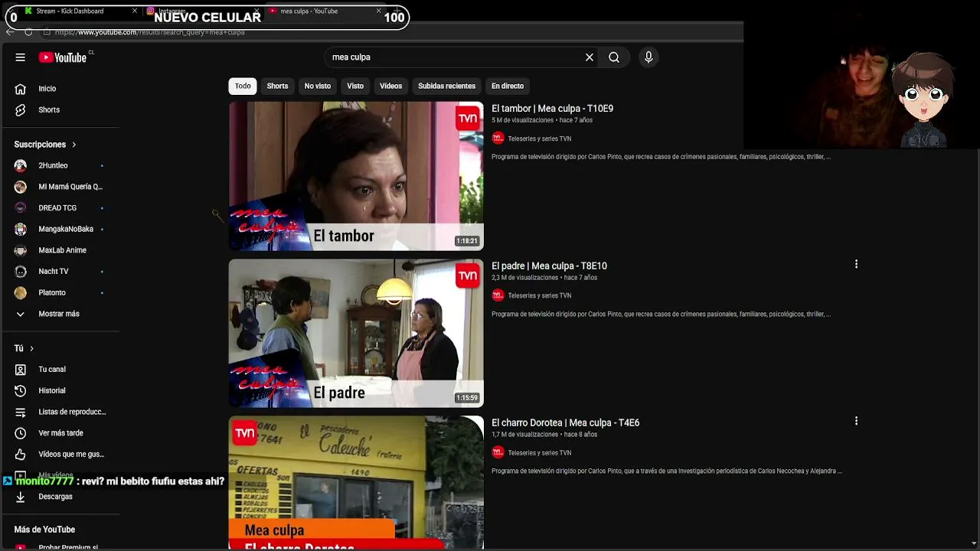Select the Todo filter chip
The width and height of the screenshot is (980, 551).
tap(243, 86)
